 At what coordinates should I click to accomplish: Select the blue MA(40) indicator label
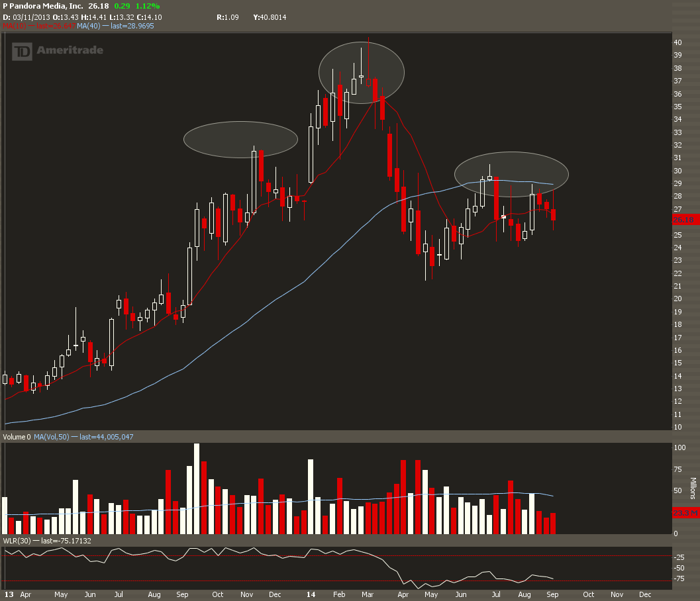[115, 26]
